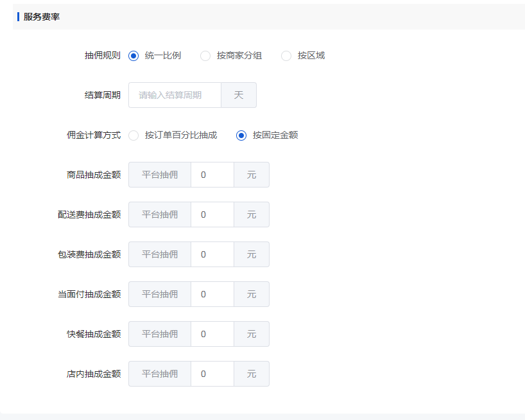This screenshot has height=420, width=525.
Task: Click 平台抽佣 prefix in 配送费抽成金额 row
Action: [x=160, y=214]
